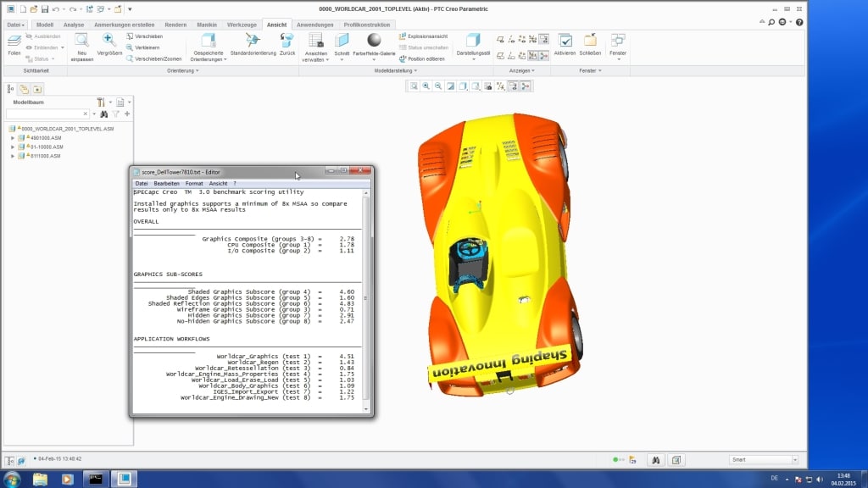This screenshot has width=868, height=488.
Task: Expand the 01-10000.ASM tree node
Action: 13,147
